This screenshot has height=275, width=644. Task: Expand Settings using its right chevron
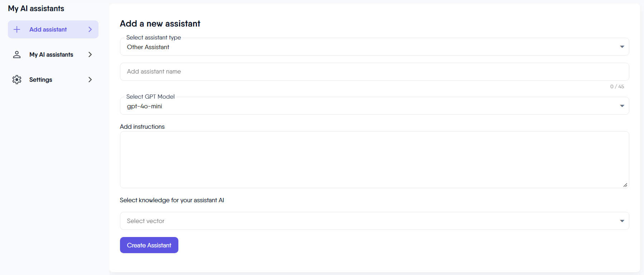90,80
